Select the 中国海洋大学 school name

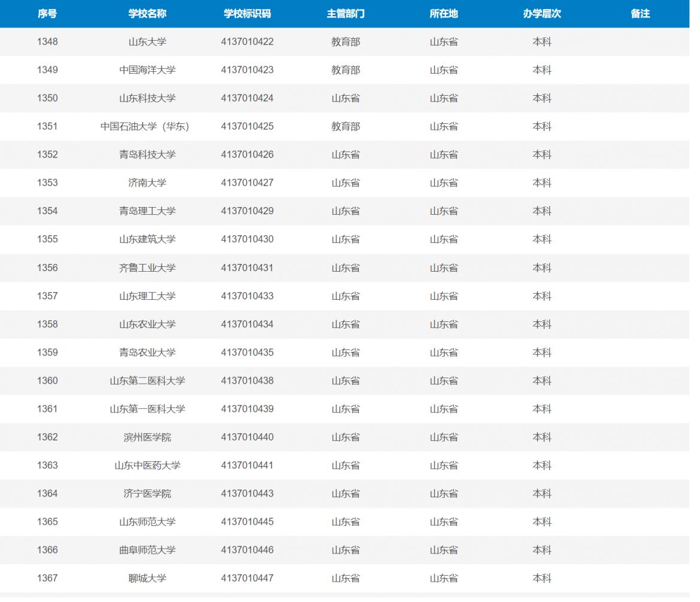147,70
